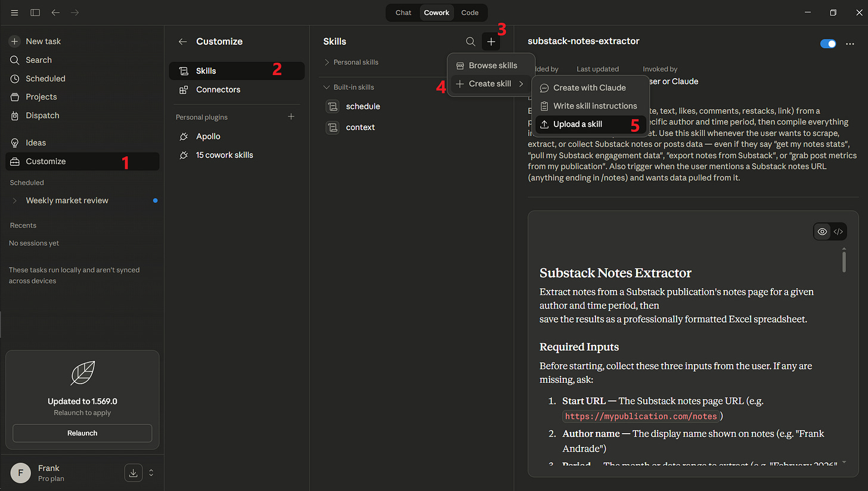Image resolution: width=868 pixels, height=491 pixels.
Task: Select Connectors in the Customize panel
Action: 237,89
